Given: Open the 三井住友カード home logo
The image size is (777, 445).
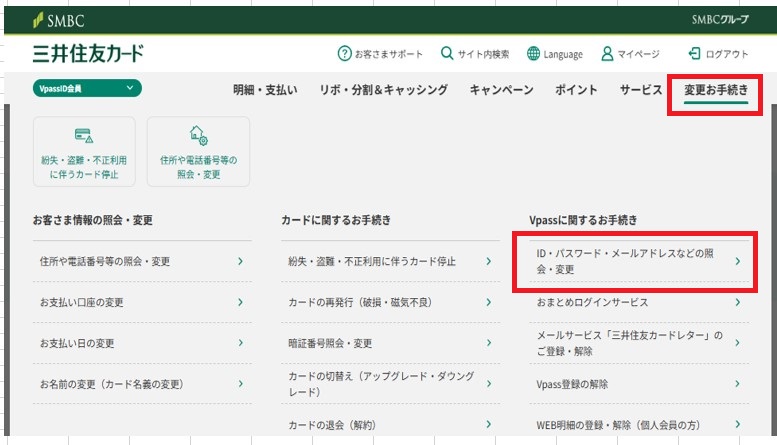Looking at the screenshot, I should pos(88,54).
